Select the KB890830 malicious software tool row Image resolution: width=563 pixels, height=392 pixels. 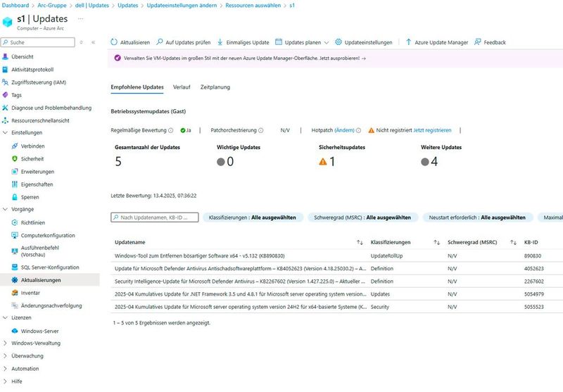336,256
